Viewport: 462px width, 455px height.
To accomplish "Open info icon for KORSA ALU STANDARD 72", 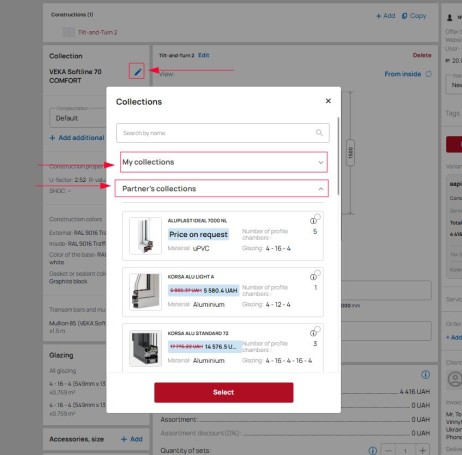I will pos(313,333).
